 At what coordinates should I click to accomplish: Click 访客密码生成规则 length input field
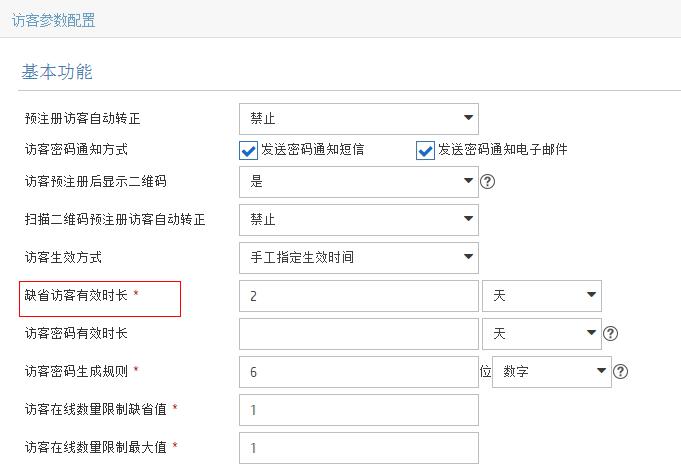tap(358, 372)
